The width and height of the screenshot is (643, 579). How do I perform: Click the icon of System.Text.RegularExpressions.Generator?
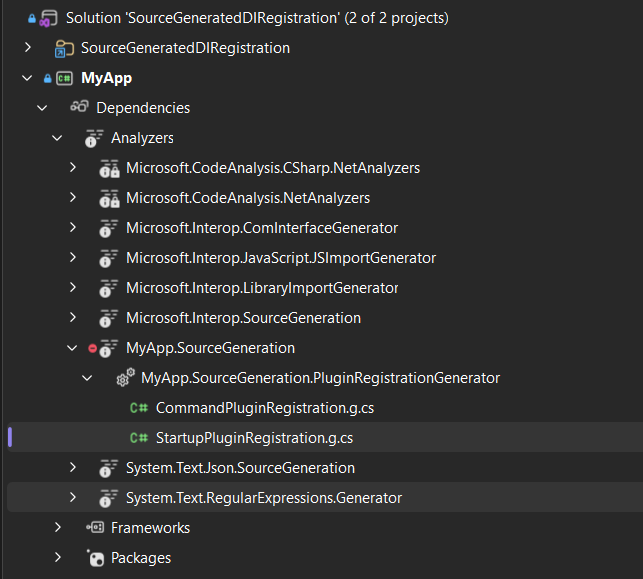pyautogui.click(x=109, y=498)
